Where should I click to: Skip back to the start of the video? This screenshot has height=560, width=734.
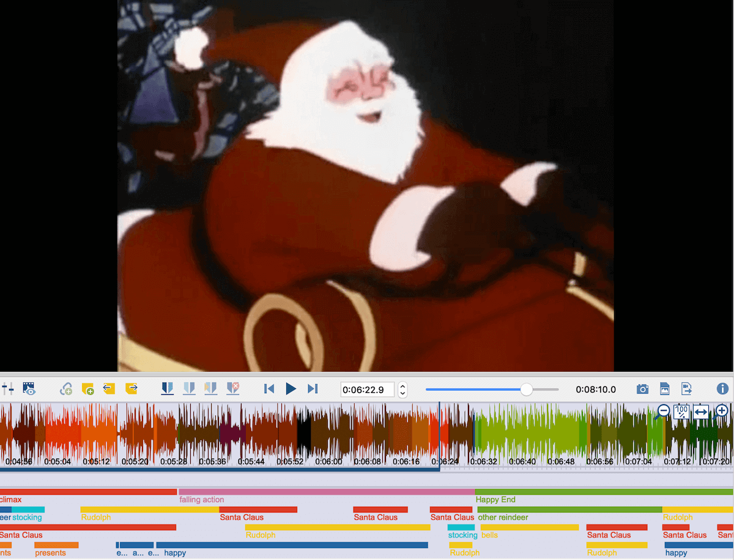[x=269, y=389]
